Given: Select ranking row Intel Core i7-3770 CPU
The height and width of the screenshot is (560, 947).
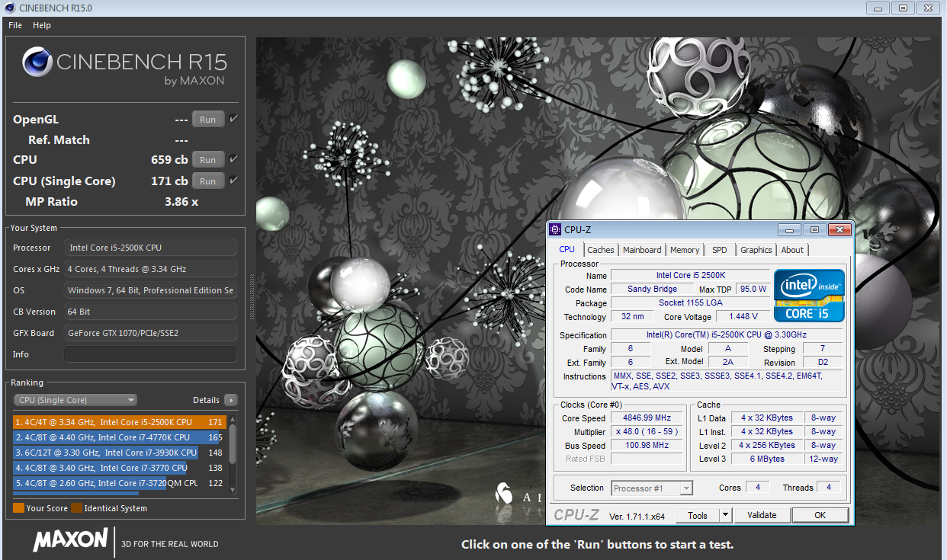Looking at the screenshot, I should (x=119, y=468).
